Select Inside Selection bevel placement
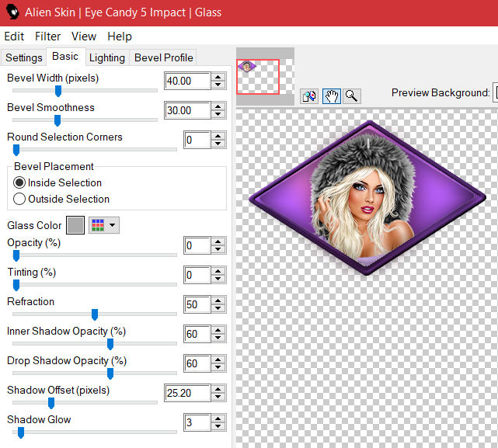Viewport: 498px width, 448px height. click(x=19, y=183)
